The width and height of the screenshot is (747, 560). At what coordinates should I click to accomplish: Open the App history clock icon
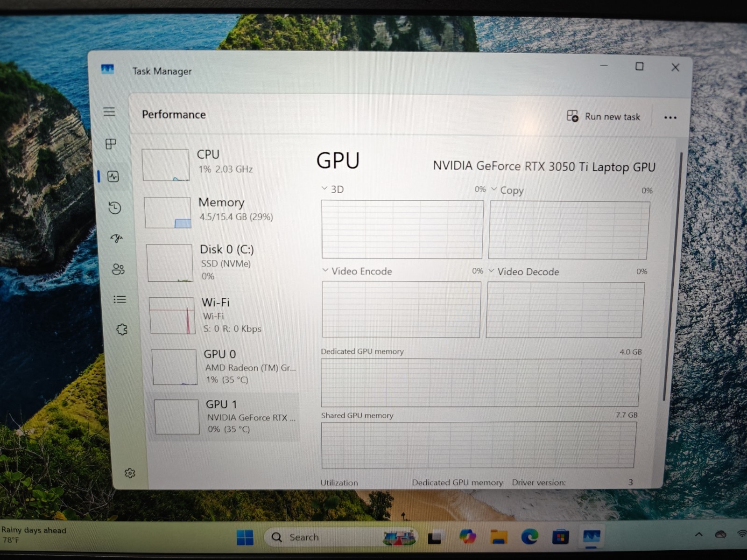coord(115,208)
